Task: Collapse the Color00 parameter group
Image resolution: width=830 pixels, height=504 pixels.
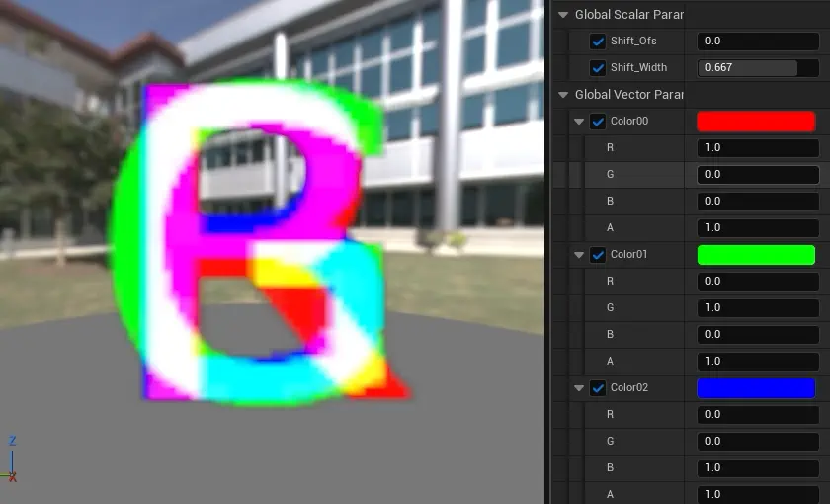Action: [x=580, y=122]
